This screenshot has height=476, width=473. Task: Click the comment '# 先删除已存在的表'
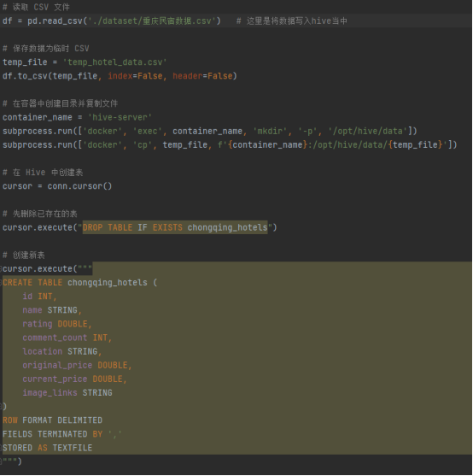[x=40, y=214]
